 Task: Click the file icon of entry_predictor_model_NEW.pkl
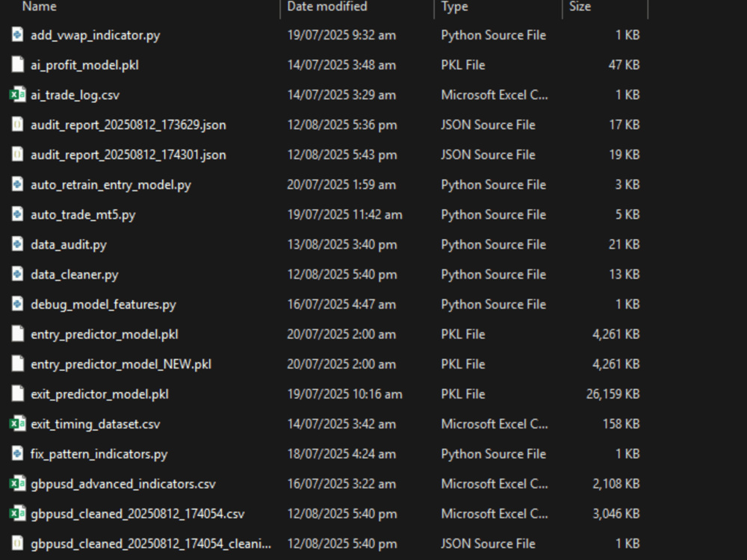point(18,364)
